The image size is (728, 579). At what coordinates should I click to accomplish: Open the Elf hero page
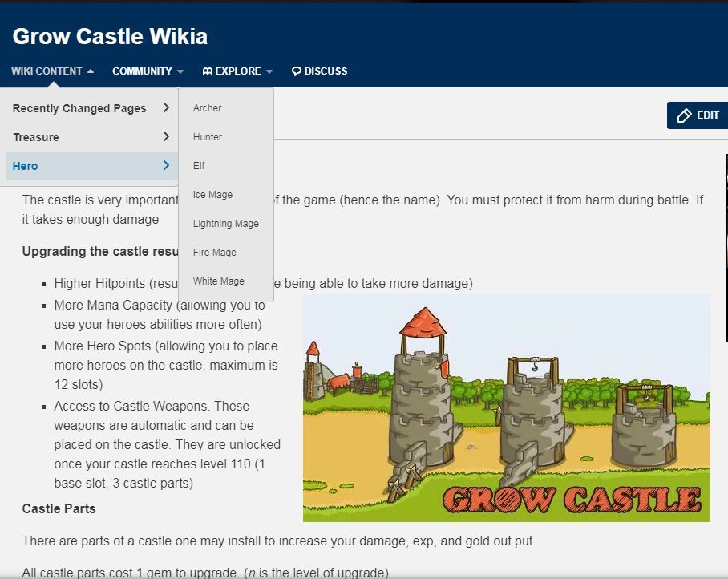[x=199, y=166]
